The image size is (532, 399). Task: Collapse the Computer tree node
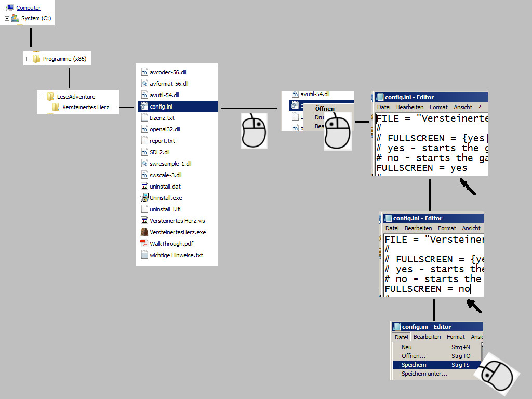coord(3,8)
